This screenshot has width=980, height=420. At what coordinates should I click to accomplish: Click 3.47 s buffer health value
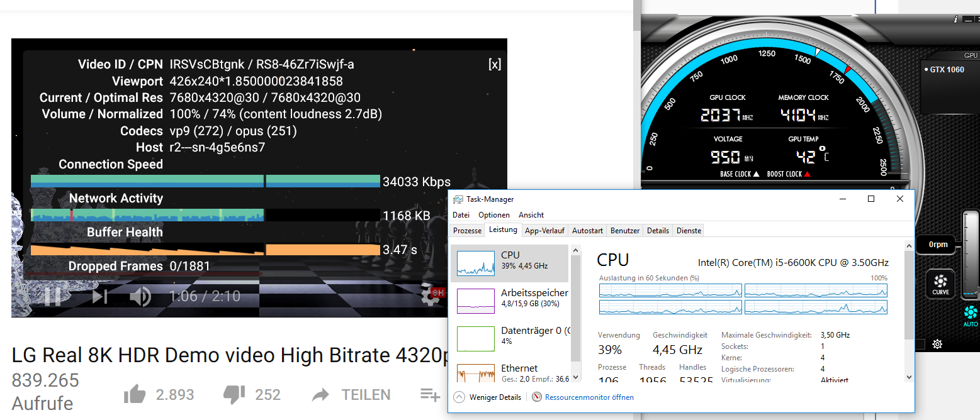(x=400, y=250)
